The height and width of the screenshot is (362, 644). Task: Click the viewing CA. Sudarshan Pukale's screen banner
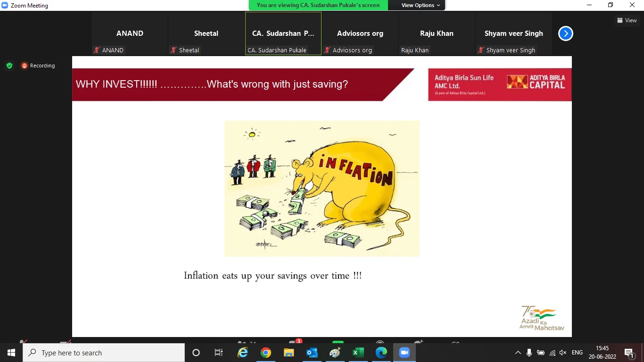pos(318,5)
